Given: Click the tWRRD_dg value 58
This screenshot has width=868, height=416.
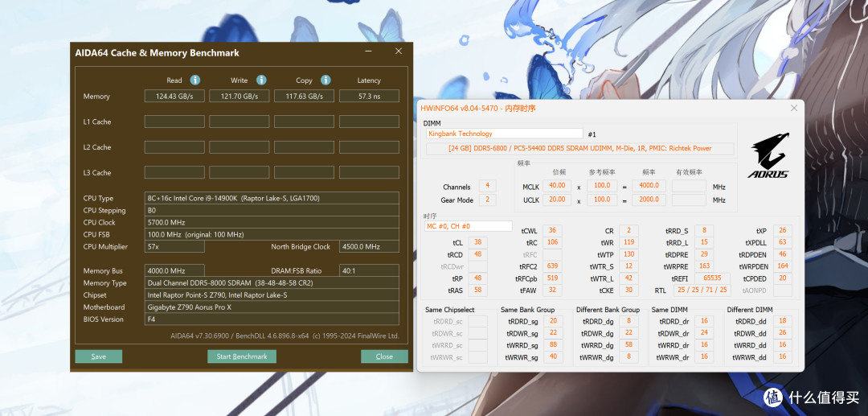Looking at the screenshot, I should point(628,345).
